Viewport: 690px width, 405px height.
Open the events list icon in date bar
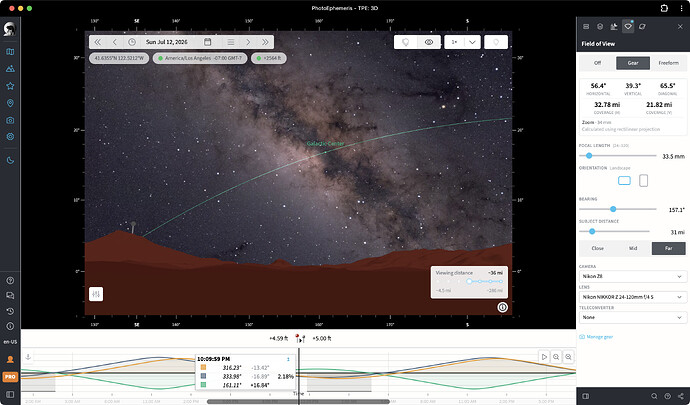pos(231,42)
